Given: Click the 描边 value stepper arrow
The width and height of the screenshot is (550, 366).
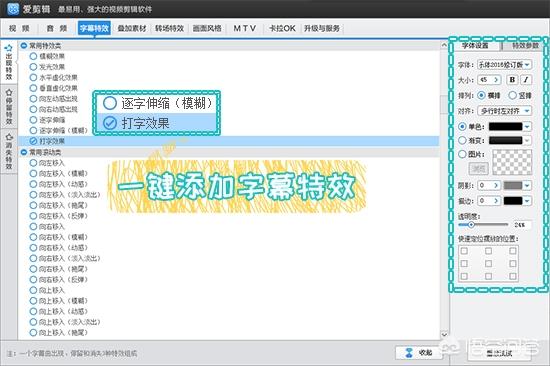Looking at the screenshot, I should 496,201.
